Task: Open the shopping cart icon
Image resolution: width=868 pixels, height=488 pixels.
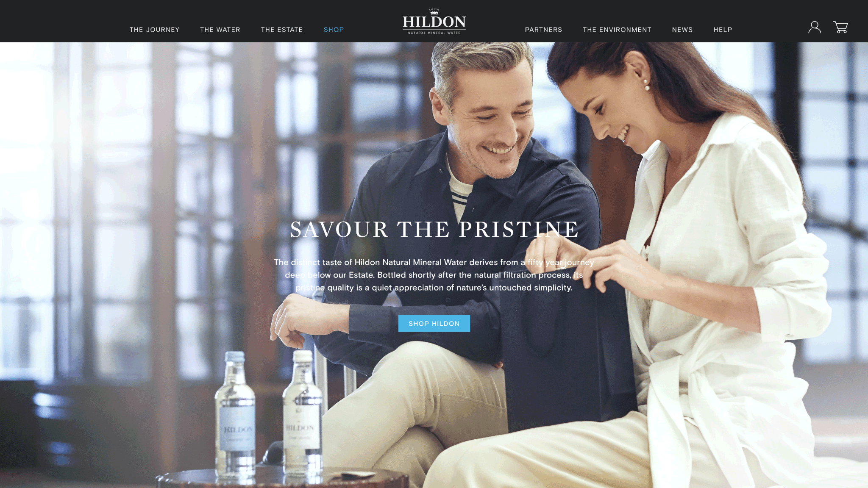Action: pyautogui.click(x=840, y=27)
